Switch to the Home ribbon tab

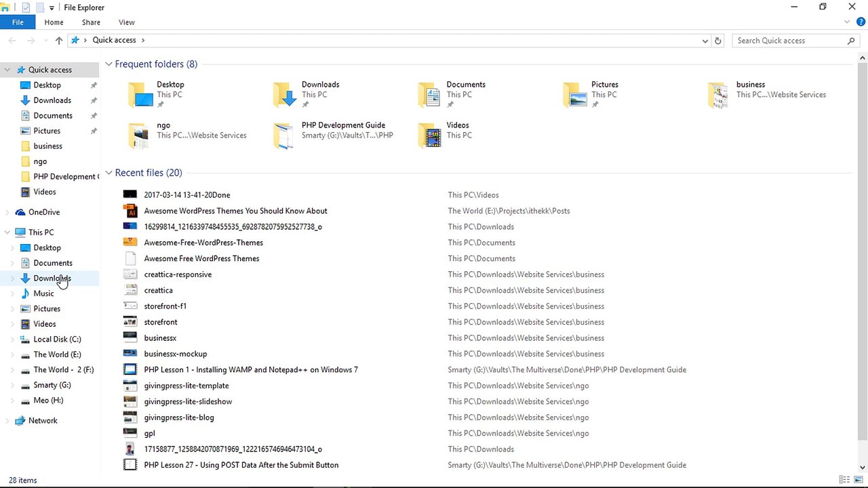(x=54, y=22)
